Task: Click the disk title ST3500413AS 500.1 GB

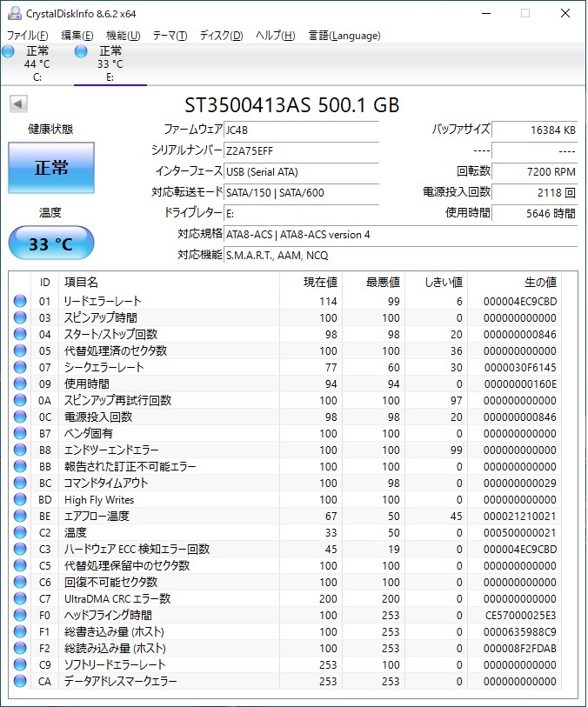Action: [x=292, y=105]
